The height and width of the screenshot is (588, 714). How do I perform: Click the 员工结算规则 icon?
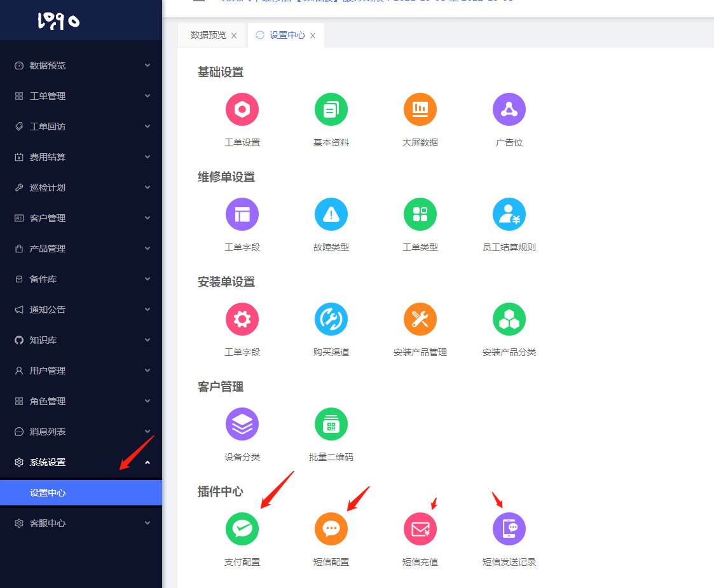509,214
